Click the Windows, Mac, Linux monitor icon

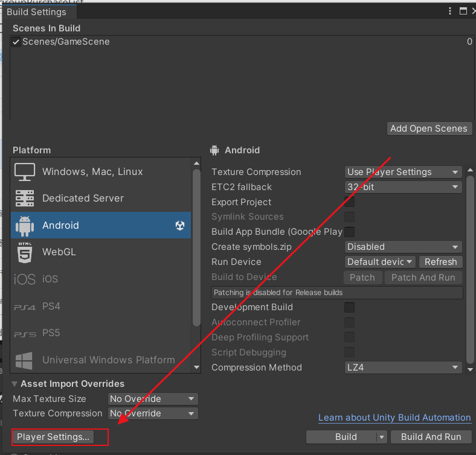click(25, 172)
